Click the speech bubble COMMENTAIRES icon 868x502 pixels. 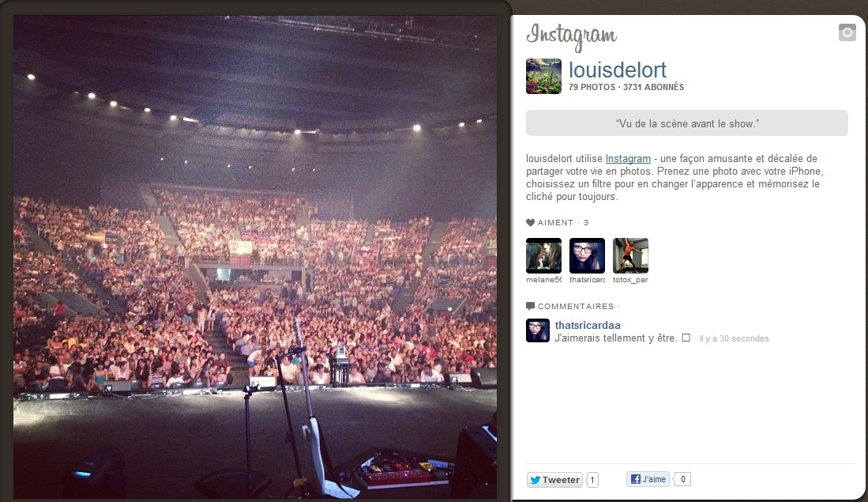[x=530, y=306]
